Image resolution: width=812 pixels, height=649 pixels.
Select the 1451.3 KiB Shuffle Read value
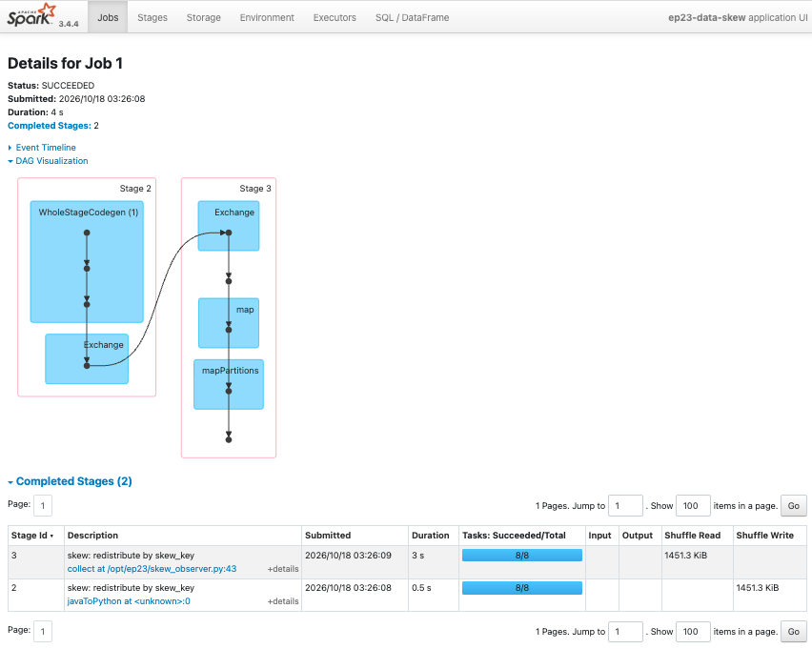pyautogui.click(x=685, y=556)
